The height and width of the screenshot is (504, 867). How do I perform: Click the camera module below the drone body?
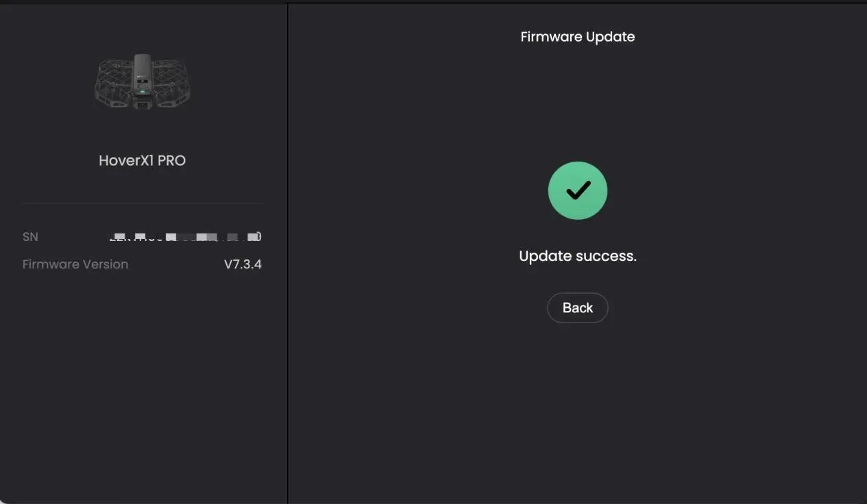point(143,104)
